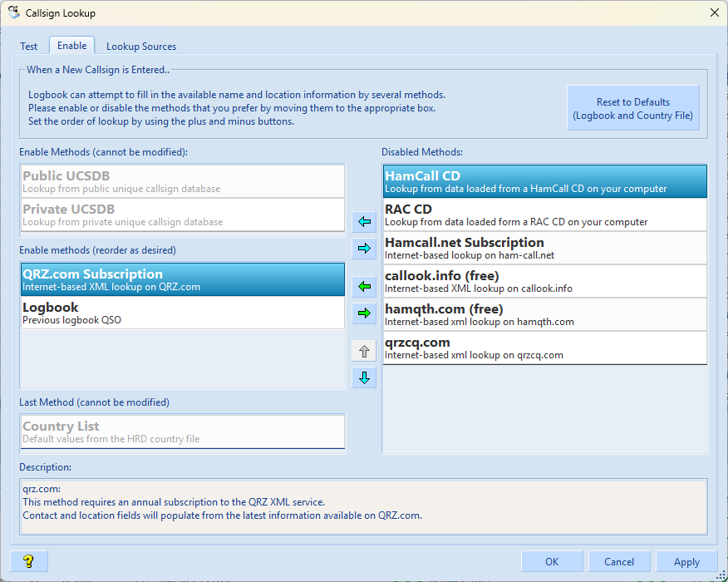728x582 pixels.
Task: Select qrzcq.com lookup method
Action: tap(545, 348)
